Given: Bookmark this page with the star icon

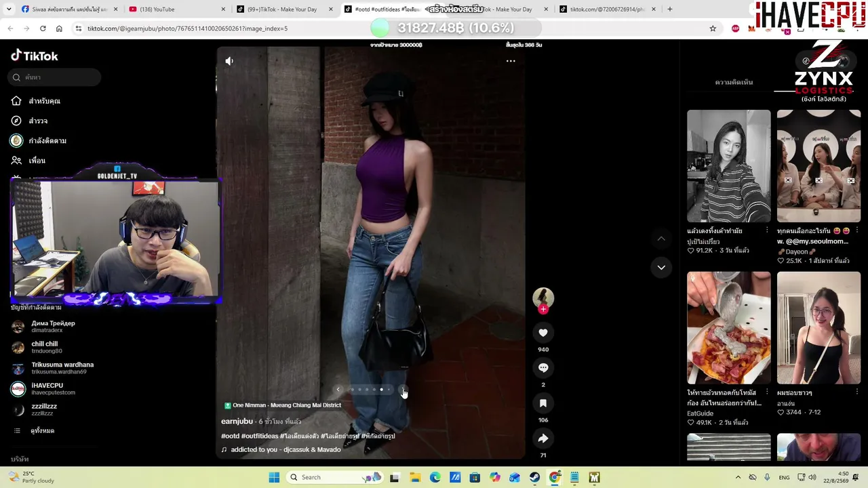Looking at the screenshot, I should click(713, 28).
